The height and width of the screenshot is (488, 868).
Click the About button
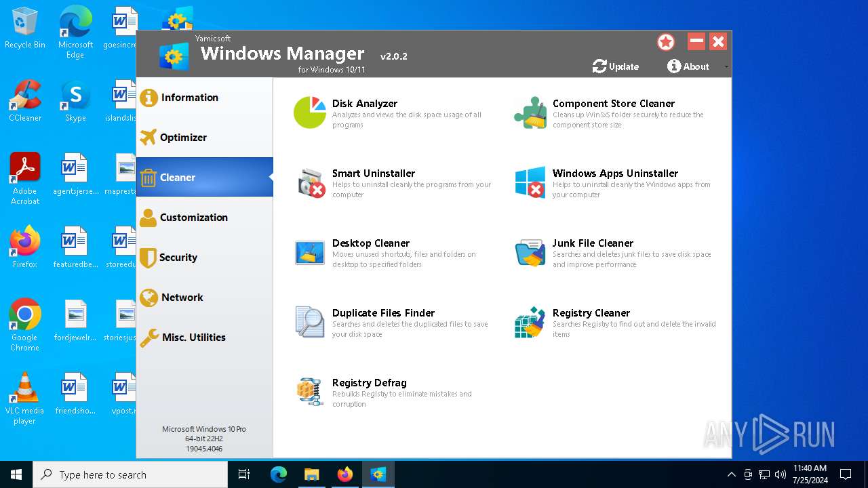pos(688,66)
